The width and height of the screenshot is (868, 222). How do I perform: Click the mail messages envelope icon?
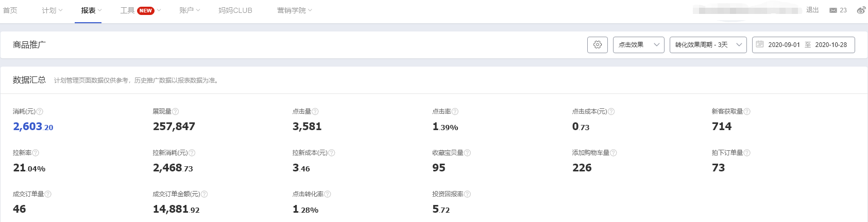(833, 10)
